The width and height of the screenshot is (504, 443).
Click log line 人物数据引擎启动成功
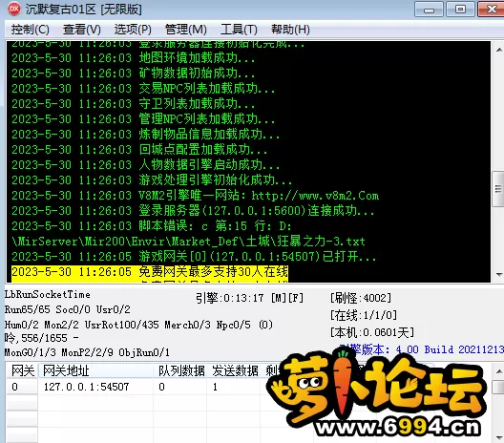click(x=146, y=165)
